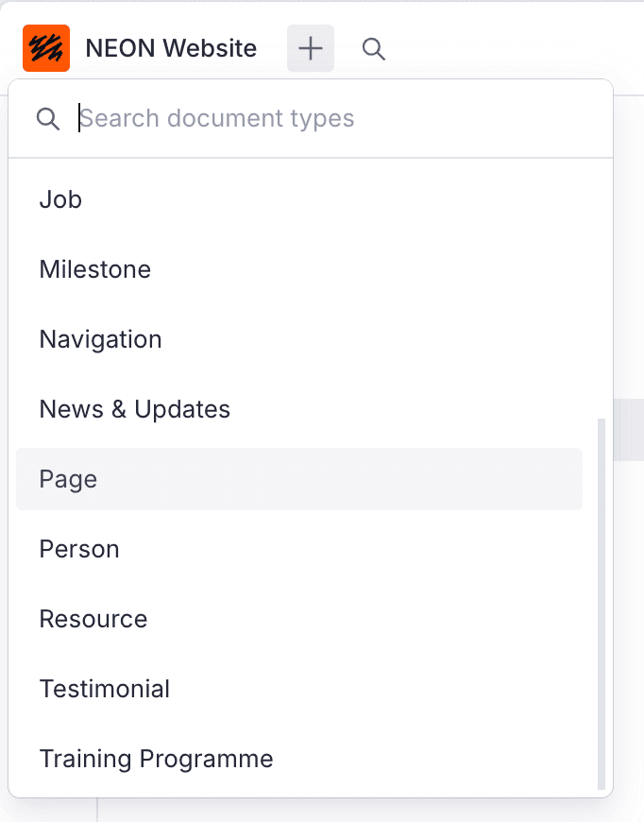Click the dropdown scrollbar on the right
644x822 pixels.
click(602, 605)
